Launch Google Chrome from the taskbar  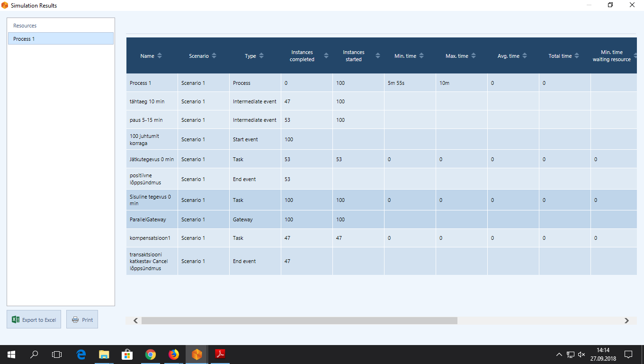tap(151, 355)
